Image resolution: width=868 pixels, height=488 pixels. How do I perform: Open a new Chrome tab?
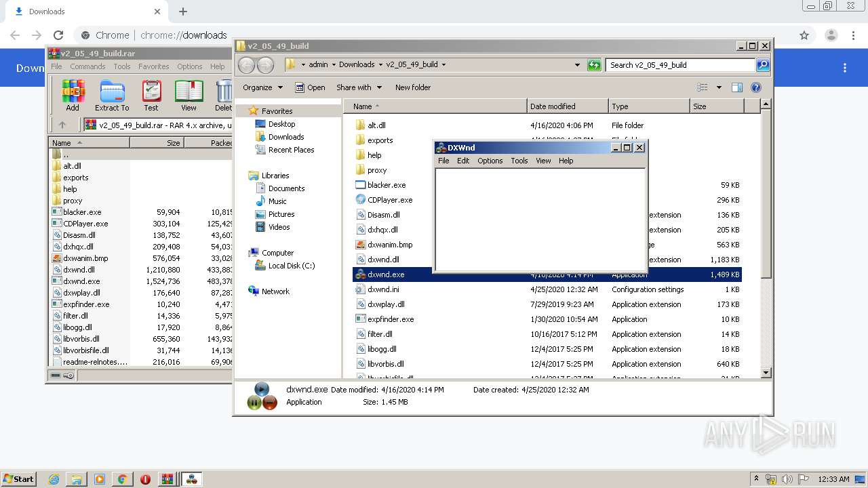click(183, 12)
